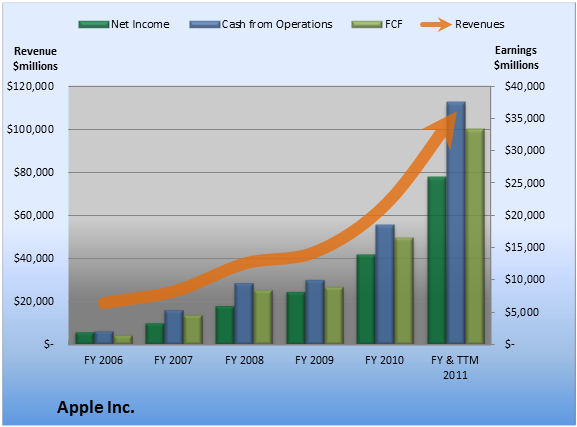Select the FY 2010 Cash from Operations bar
This screenshot has width=577, height=427.
click(x=385, y=284)
